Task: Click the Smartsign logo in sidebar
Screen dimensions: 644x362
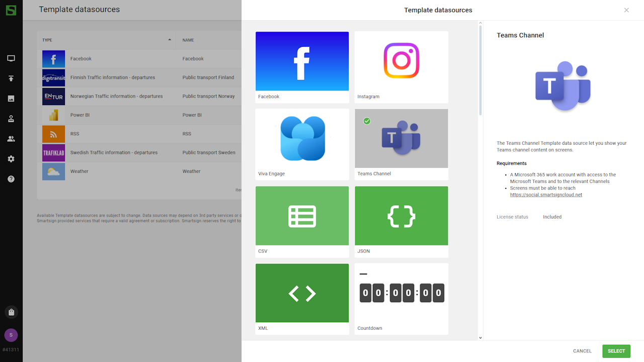Action: (11, 10)
